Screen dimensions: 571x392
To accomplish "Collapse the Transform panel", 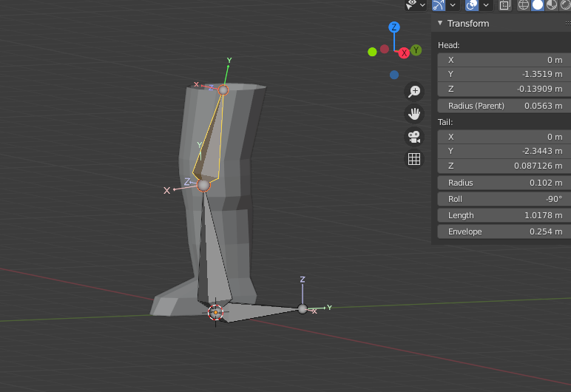I will point(441,23).
